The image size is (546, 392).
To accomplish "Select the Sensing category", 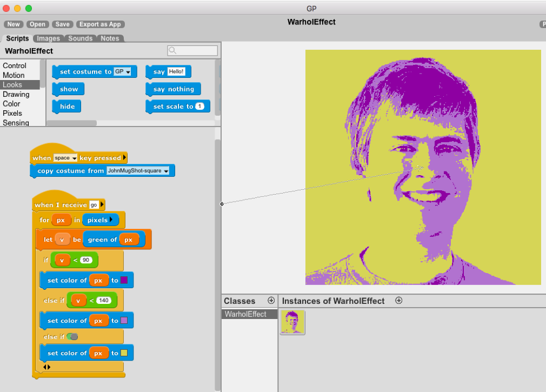I will coord(16,123).
